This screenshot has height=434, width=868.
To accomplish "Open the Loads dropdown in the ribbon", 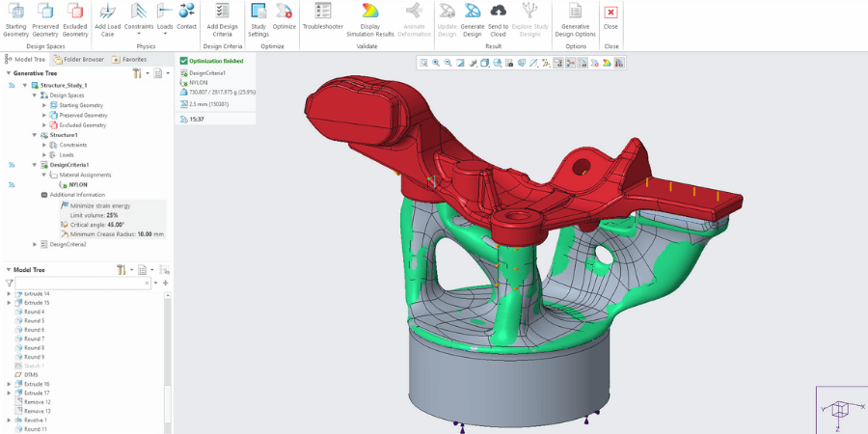I will pyautogui.click(x=165, y=32).
